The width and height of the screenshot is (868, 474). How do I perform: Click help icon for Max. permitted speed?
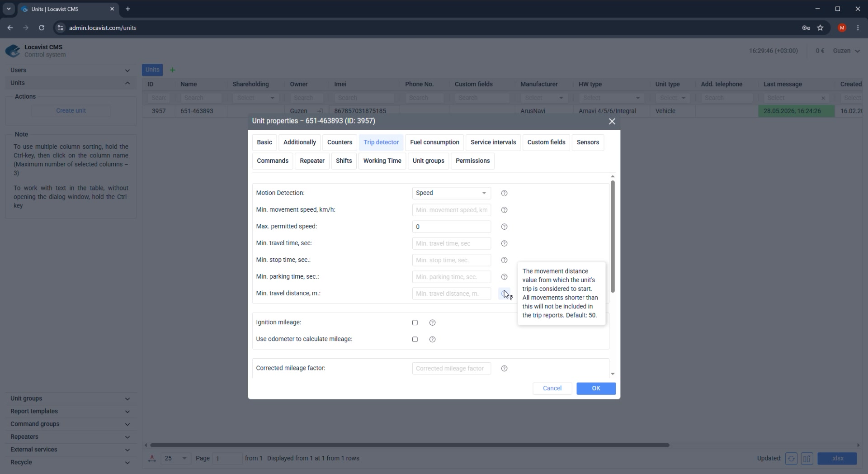click(504, 227)
